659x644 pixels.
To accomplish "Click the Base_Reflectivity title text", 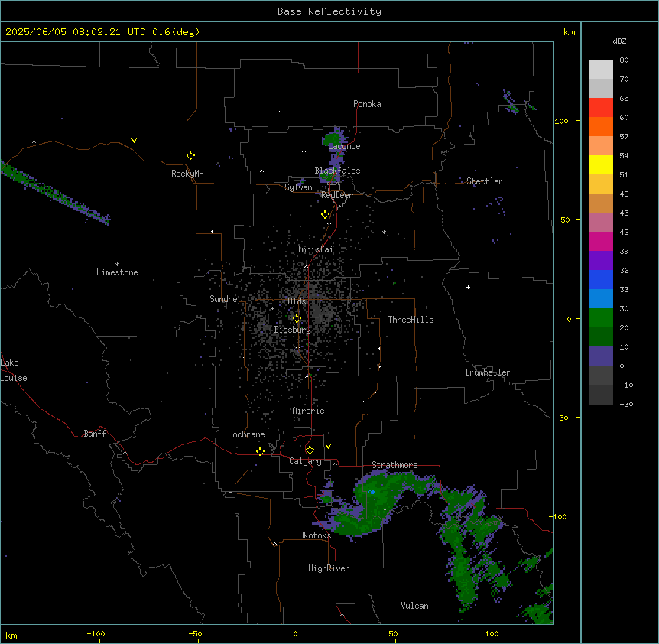I will click(x=329, y=11).
